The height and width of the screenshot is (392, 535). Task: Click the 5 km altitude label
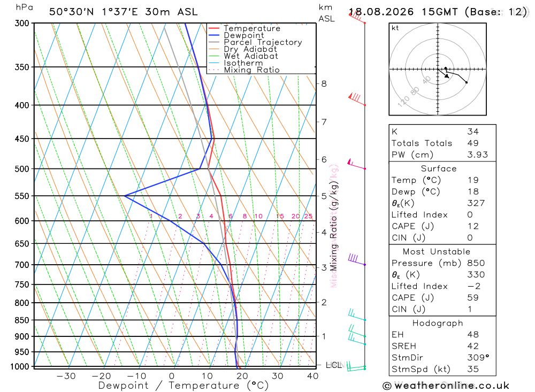(324, 196)
